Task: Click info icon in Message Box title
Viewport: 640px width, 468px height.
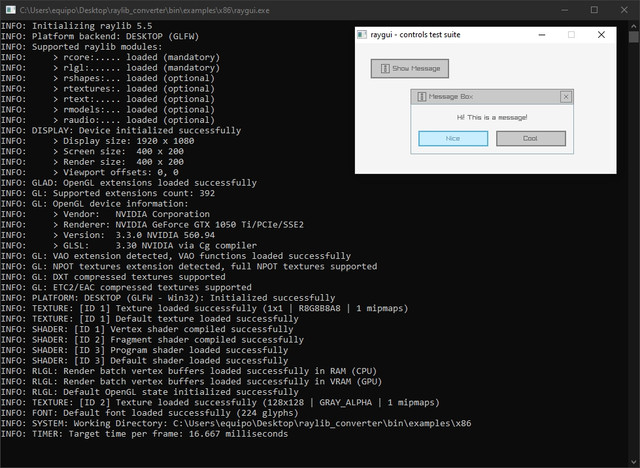Action: pyautogui.click(x=422, y=97)
